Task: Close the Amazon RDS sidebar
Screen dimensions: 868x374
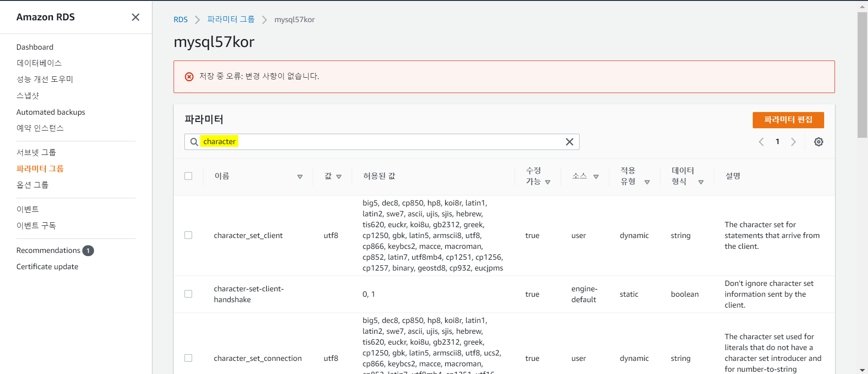Action: pos(135,17)
